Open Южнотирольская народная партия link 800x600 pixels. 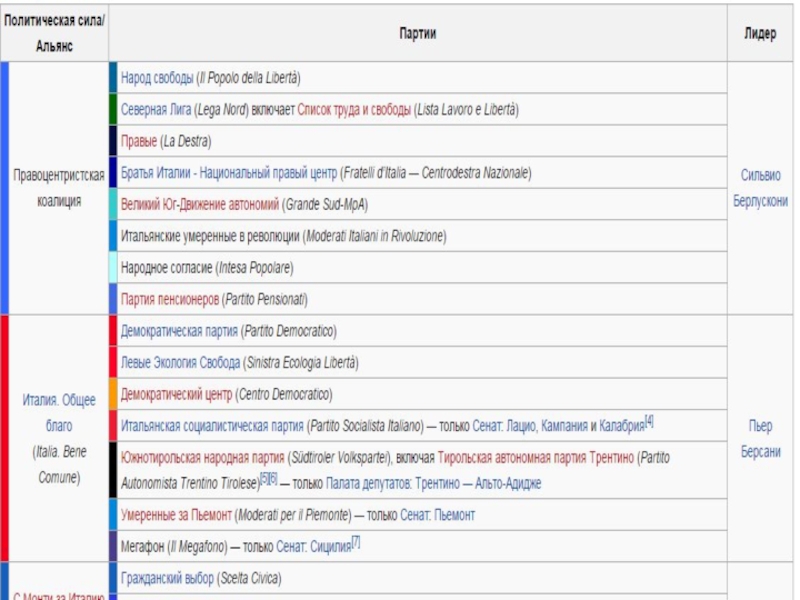[203, 458]
